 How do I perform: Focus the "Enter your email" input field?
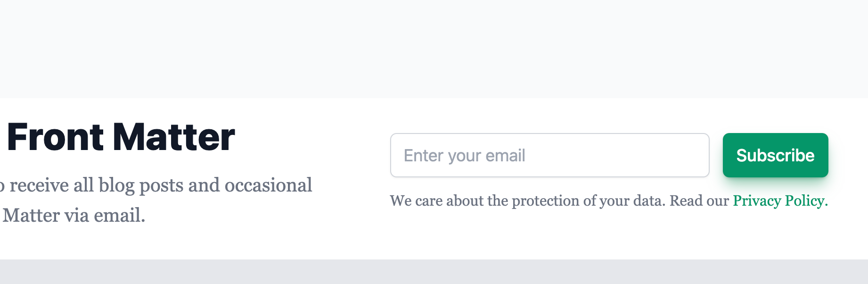point(549,155)
